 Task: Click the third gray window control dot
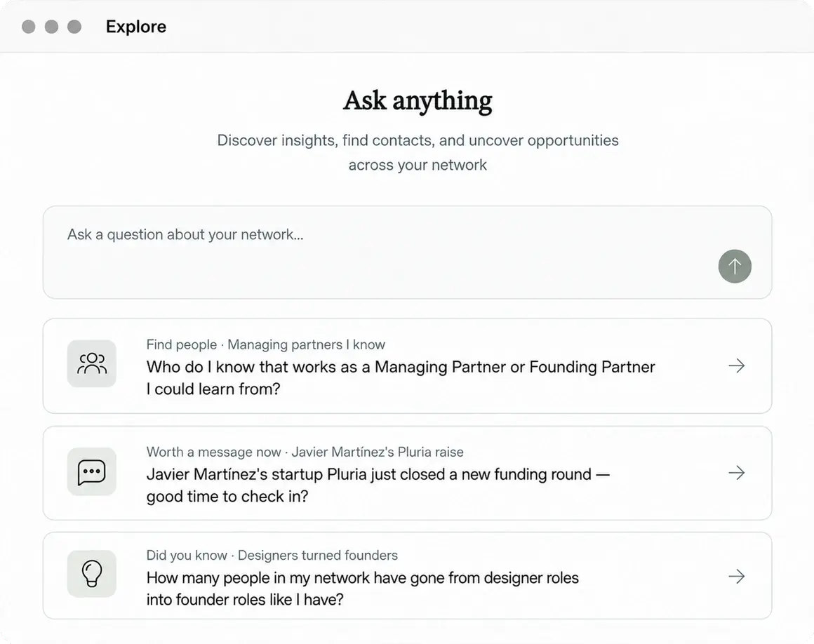pyautogui.click(x=74, y=27)
